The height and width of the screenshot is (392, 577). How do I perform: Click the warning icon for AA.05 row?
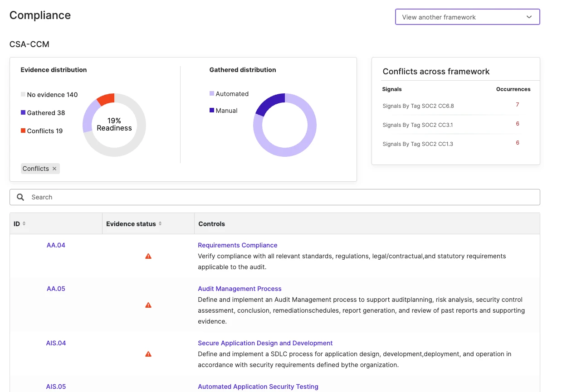148,305
